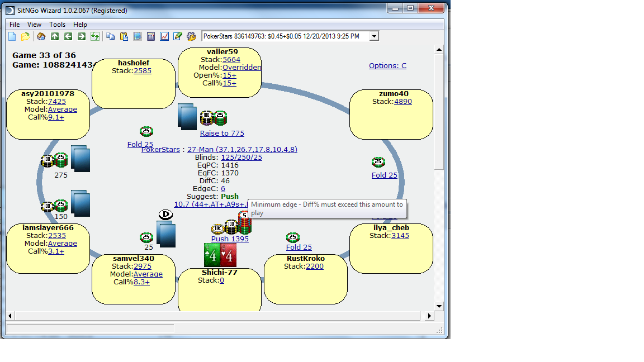
Task: Click the hero's pair of fours cards
Action: pyautogui.click(x=220, y=255)
